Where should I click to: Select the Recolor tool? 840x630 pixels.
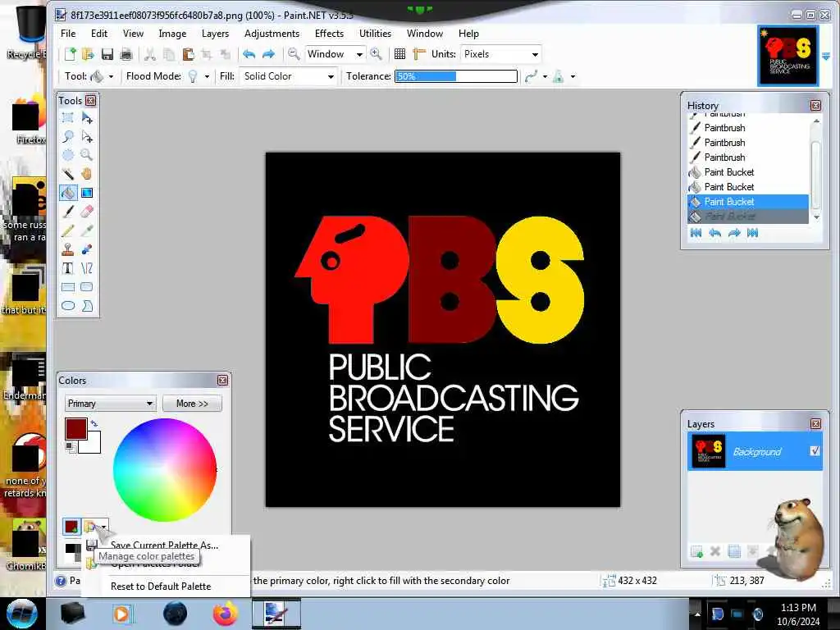pos(87,249)
